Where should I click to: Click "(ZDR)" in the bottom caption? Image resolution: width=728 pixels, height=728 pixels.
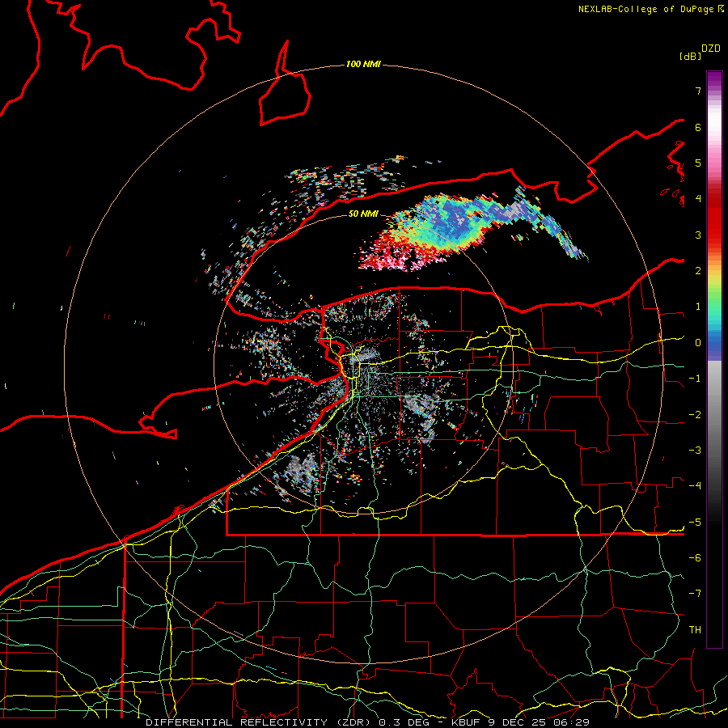click(x=353, y=722)
